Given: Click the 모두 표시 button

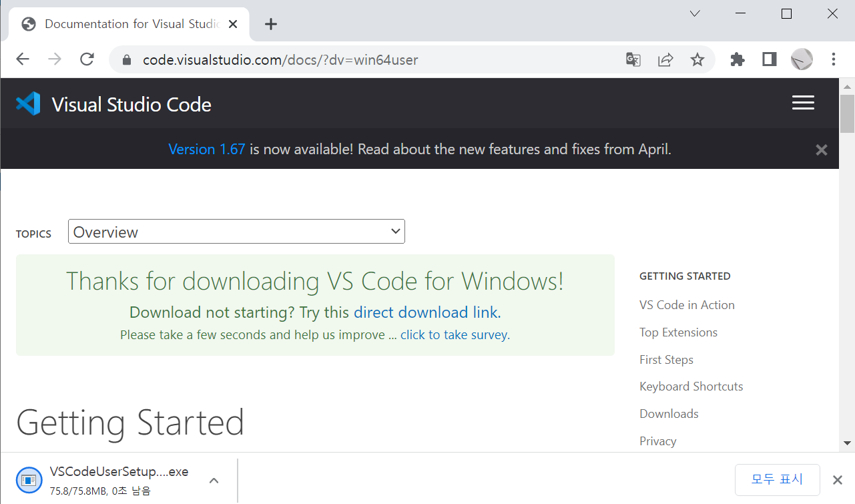Looking at the screenshot, I should coord(777,479).
